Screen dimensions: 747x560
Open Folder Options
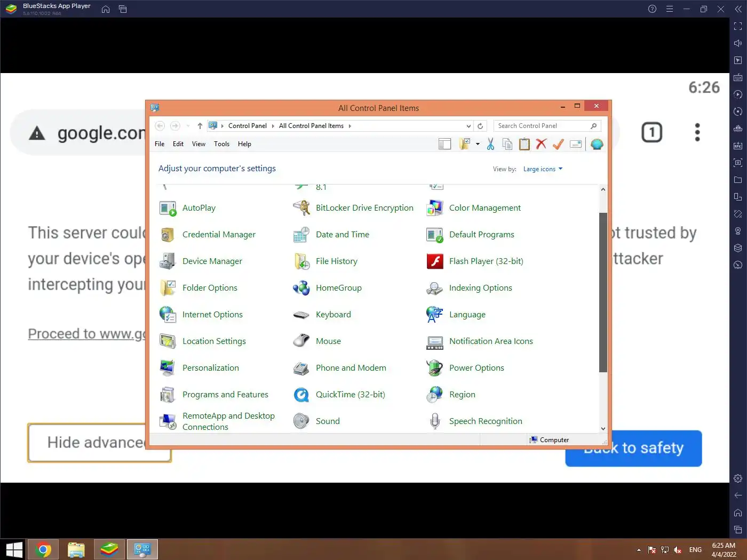(198, 288)
